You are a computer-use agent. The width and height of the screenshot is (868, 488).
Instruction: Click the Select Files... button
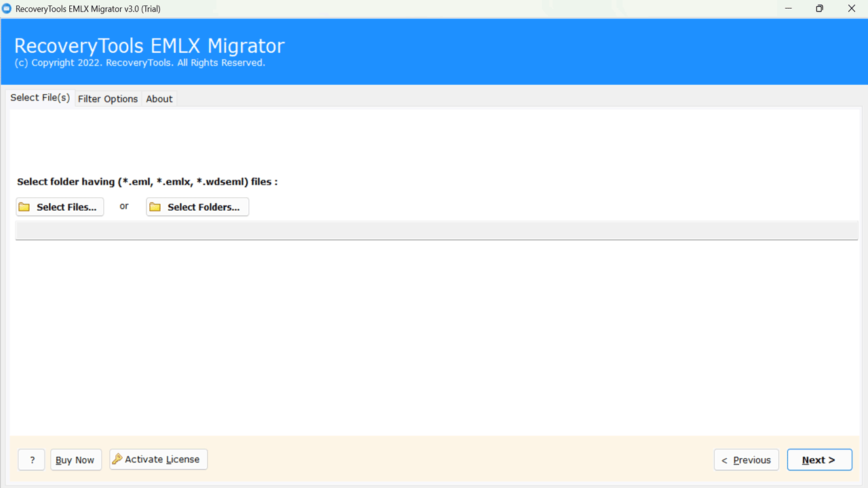point(60,207)
